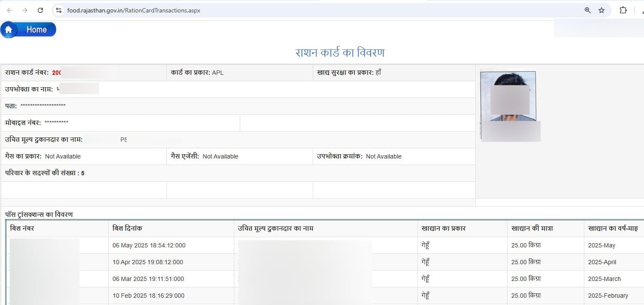The image size is (644, 305).
Task: View site information icon beside URL
Action: [x=59, y=10]
